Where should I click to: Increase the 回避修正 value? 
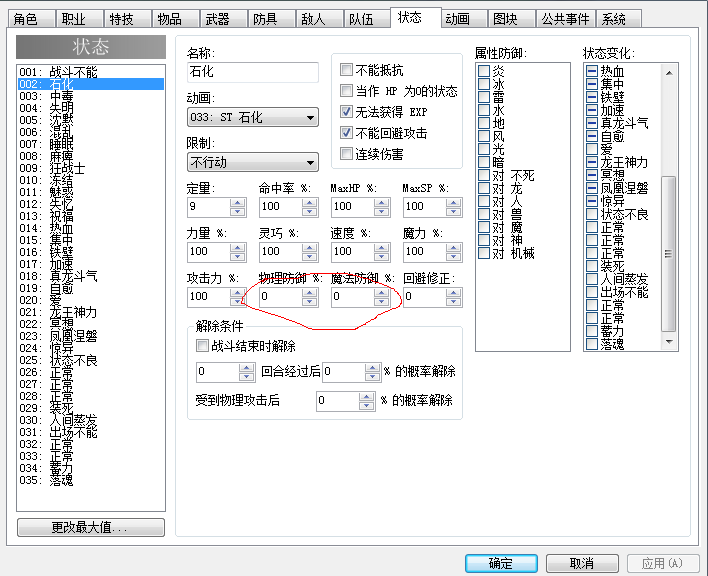(x=454, y=293)
